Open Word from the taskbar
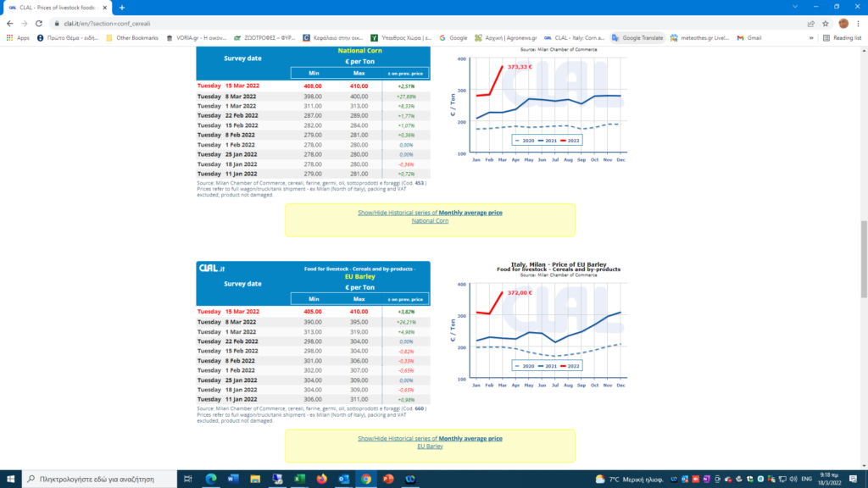 tap(233, 479)
